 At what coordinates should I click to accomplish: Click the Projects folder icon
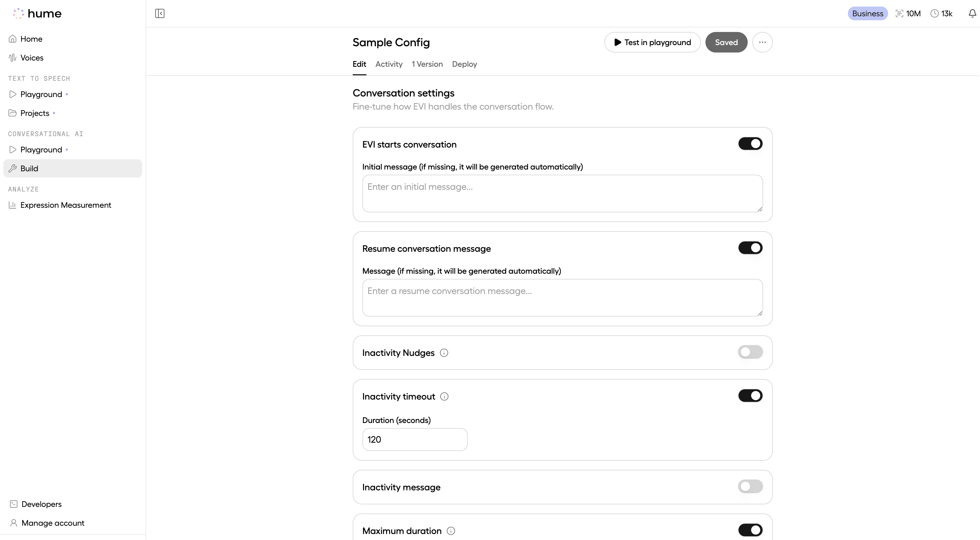[13, 113]
